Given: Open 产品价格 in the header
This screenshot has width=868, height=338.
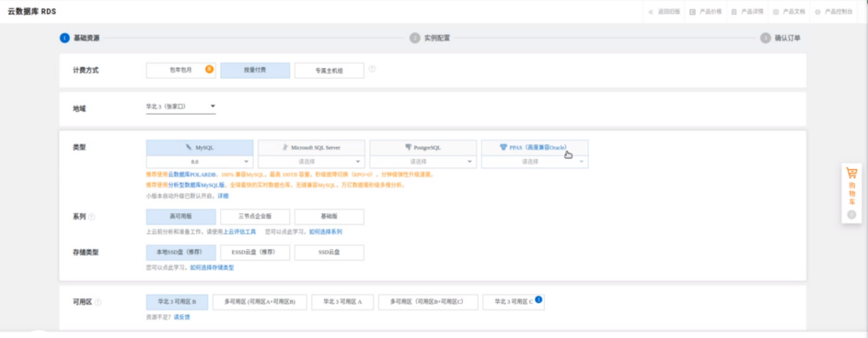Looking at the screenshot, I should [x=711, y=12].
